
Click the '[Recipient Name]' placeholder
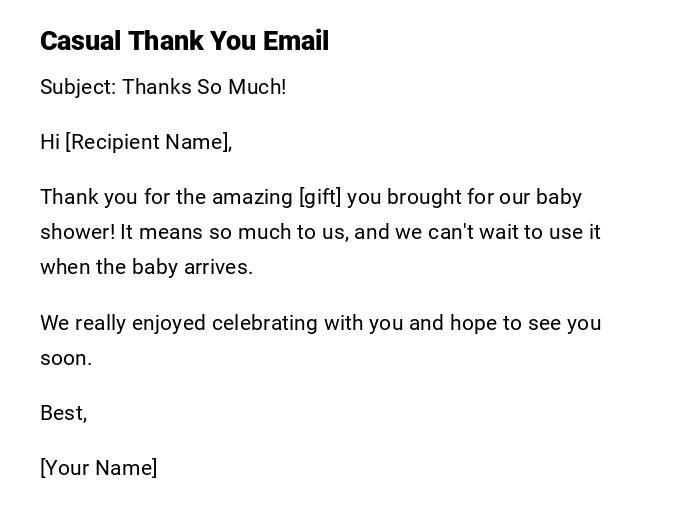148,142
